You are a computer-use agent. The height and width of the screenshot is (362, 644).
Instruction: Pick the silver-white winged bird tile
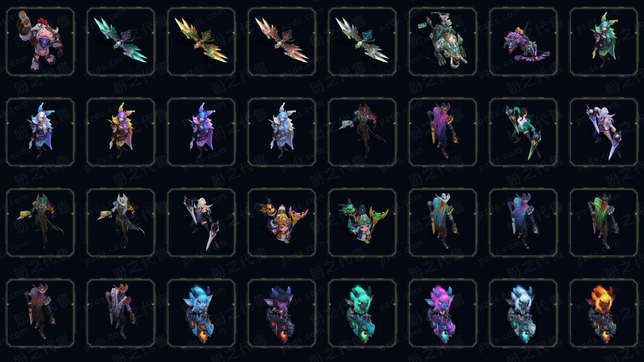(x=362, y=42)
